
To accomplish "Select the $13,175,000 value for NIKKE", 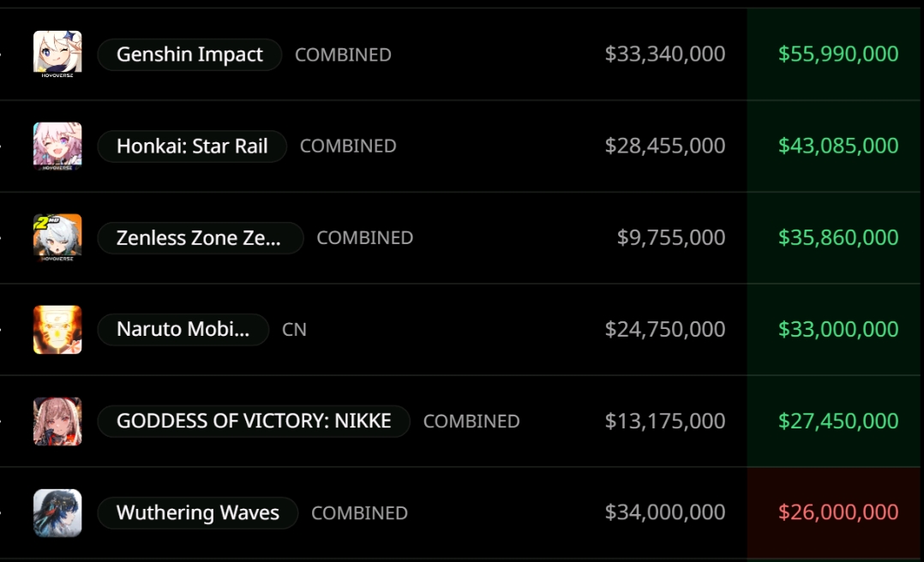I will (665, 421).
